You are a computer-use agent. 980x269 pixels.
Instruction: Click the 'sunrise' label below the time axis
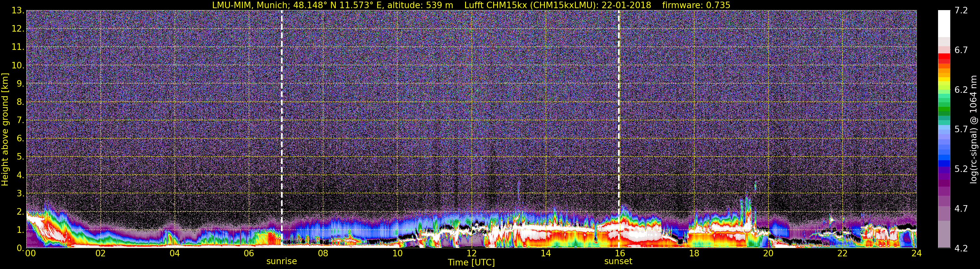click(282, 262)
